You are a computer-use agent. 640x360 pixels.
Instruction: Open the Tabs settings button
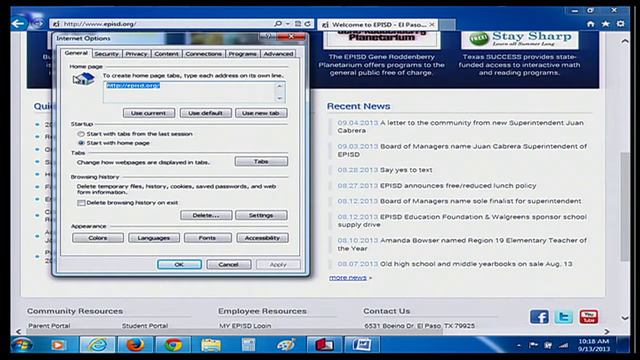(261, 162)
